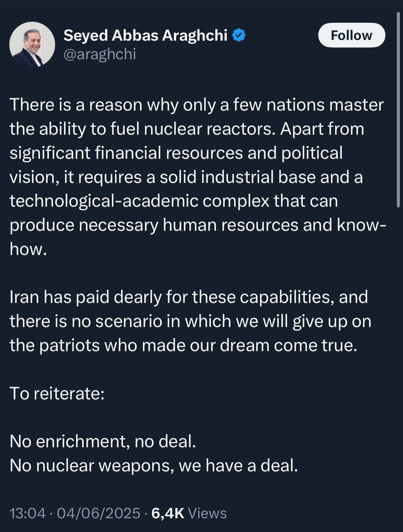403x532 pixels.
Task: Click the 13:04 post timestamp
Action: pos(27,513)
